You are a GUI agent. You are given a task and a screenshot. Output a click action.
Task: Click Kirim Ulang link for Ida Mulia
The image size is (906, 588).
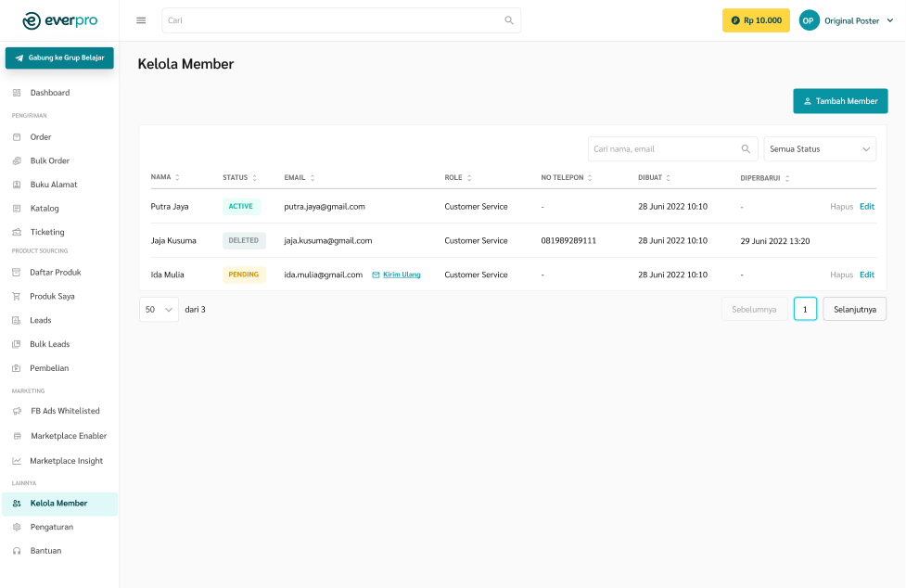point(402,275)
